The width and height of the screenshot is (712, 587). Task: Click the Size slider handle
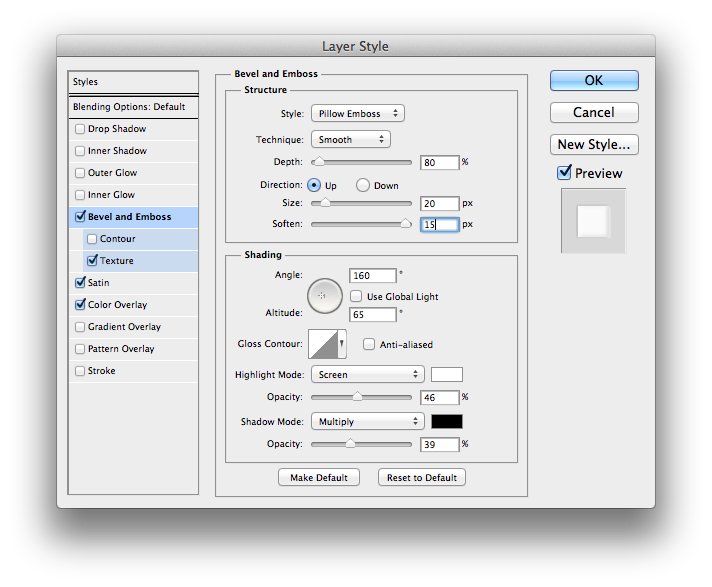325,202
